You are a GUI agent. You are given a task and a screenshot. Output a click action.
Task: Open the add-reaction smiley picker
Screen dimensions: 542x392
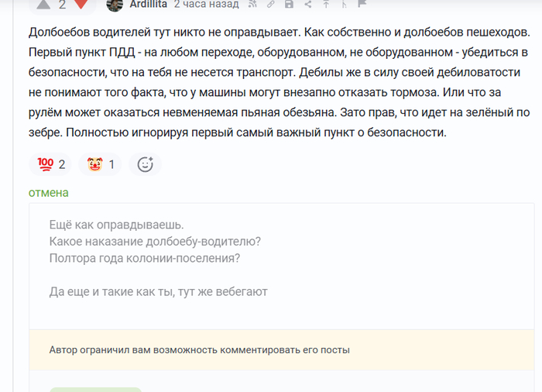coord(146,164)
